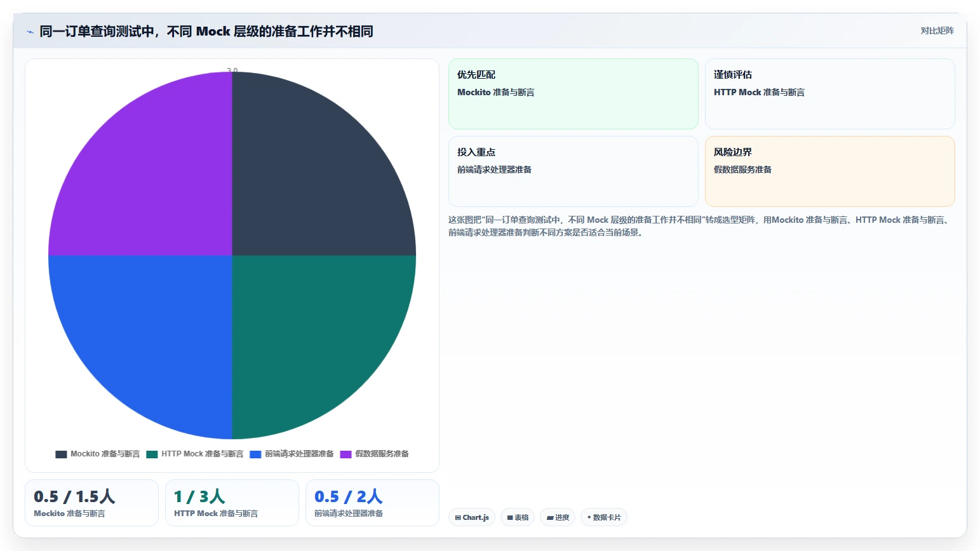The height and width of the screenshot is (551, 980).
Task: Open the 投入重点 card
Action: point(574,171)
